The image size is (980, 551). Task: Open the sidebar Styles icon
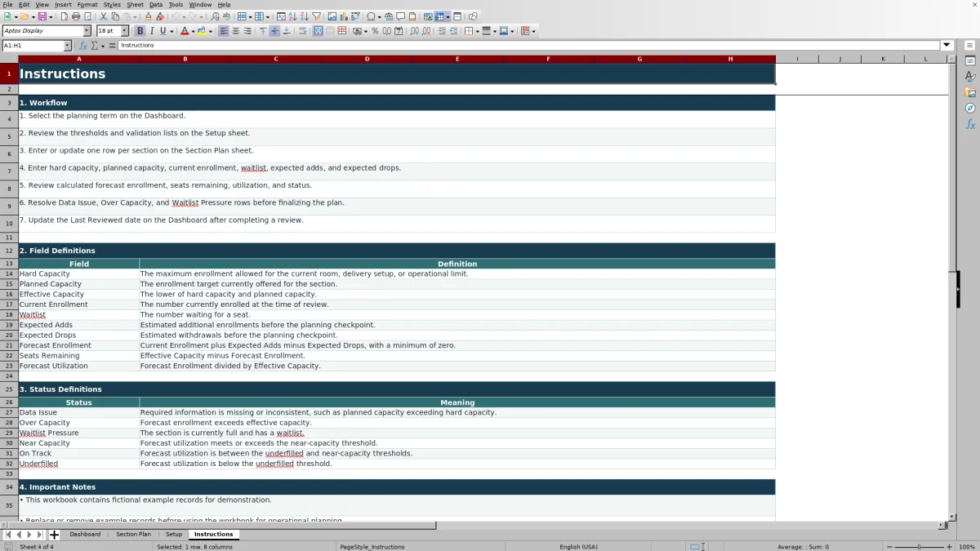point(970,76)
